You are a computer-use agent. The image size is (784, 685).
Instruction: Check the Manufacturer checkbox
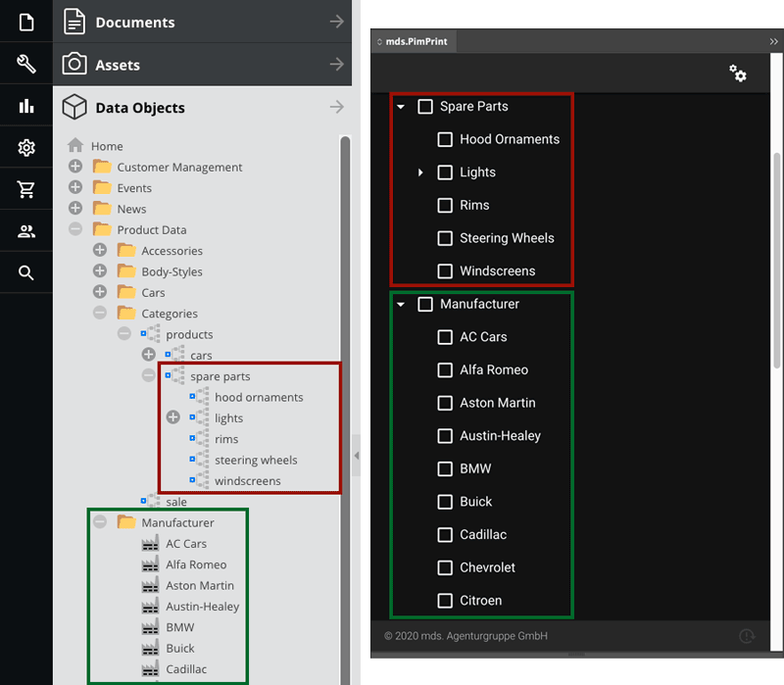[425, 304]
